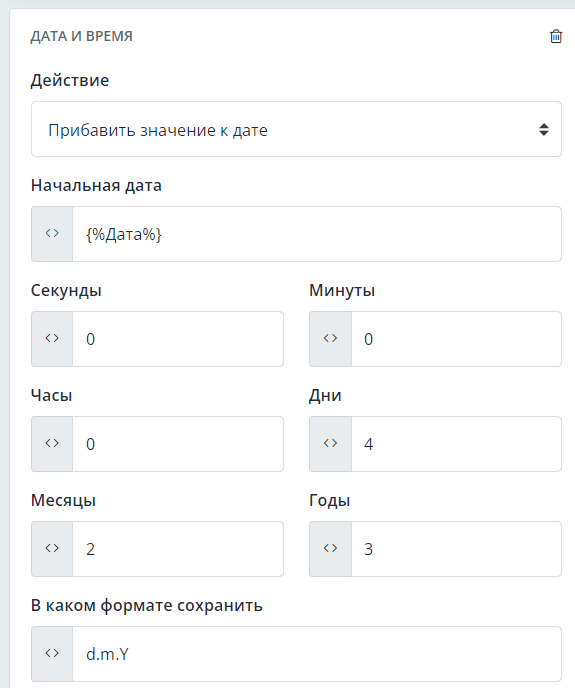Focus the Дни input with value 4
The image size is (575, 688).
click(456, 444)
